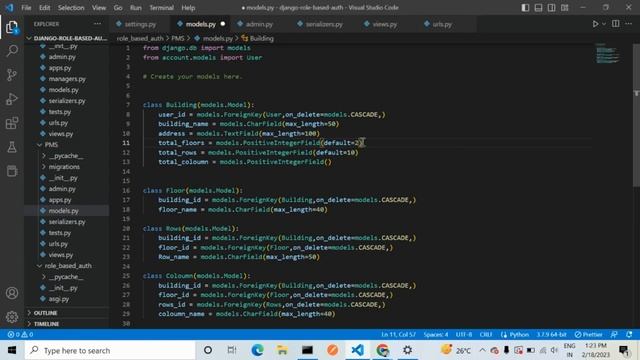This screenshot has width=640, height=360.
Task: Open the Selection menu
Action: [71, 8]
